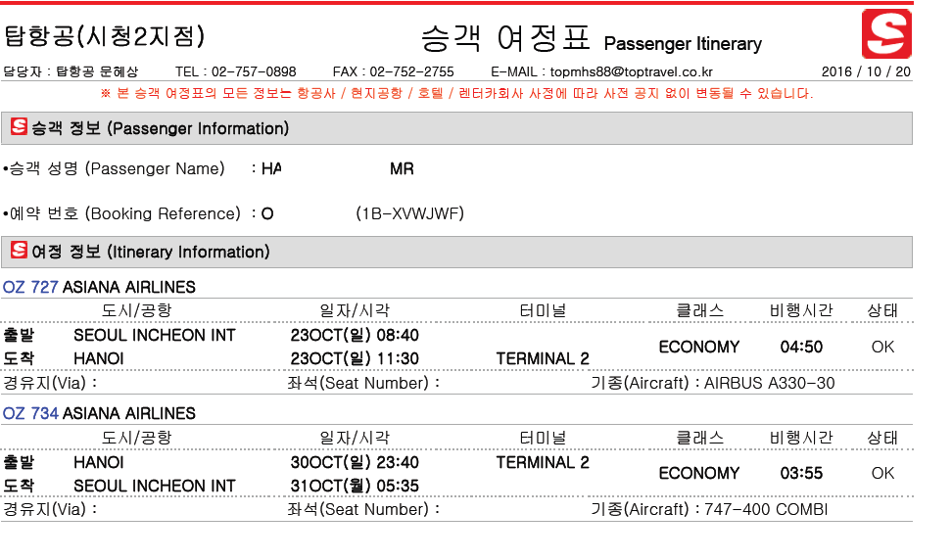Click the S icon beside Itinerary Information

tap(19, 251)
